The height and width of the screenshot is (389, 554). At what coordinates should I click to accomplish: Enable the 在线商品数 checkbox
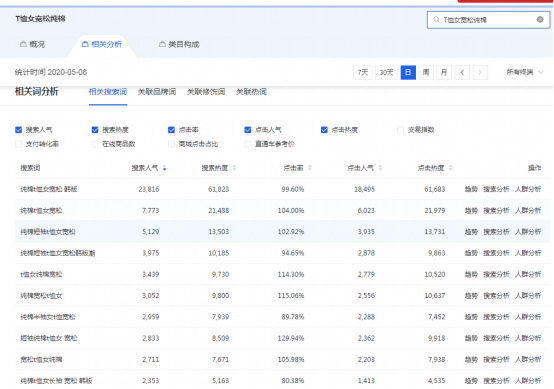pos(95,144)
